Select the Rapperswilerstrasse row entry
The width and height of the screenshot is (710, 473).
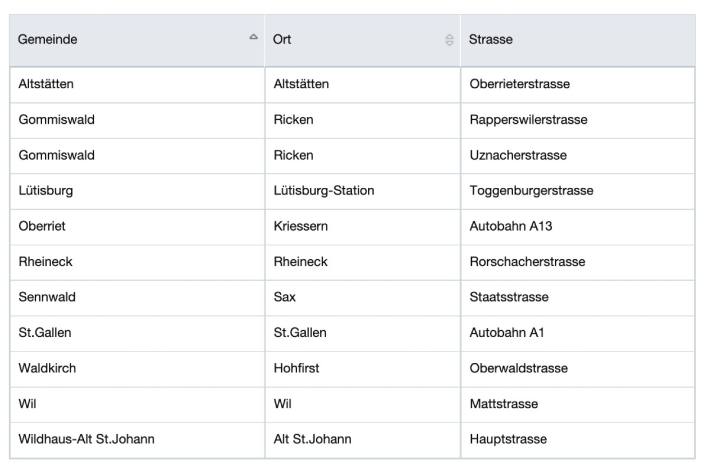pos(578,120)
